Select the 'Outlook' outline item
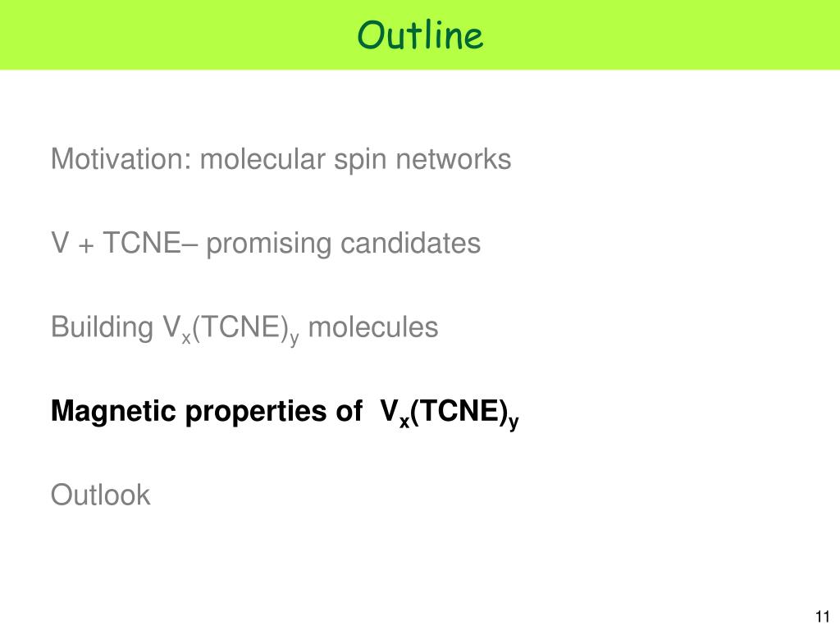The width and height of the screenshot is (840, 630). (x=100, y=495)
